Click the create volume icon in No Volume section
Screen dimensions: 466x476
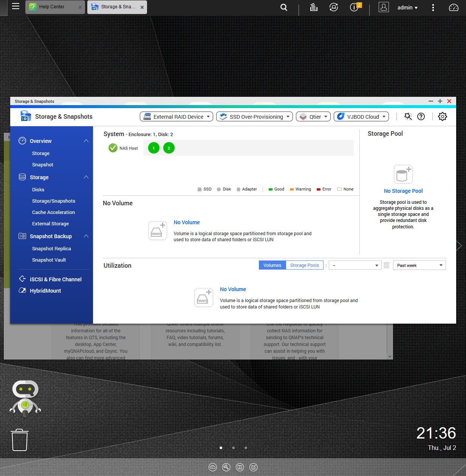[x=158, y=231]
